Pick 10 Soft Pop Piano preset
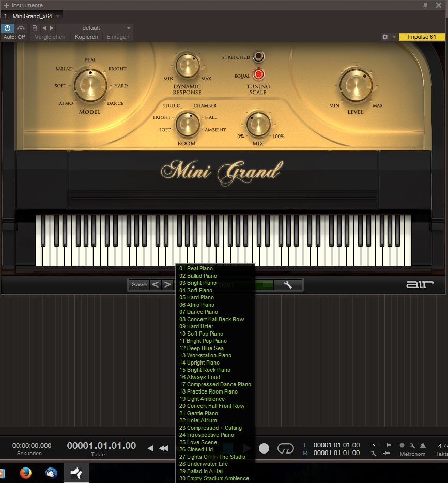The image size is (448, 483). coord(201,334)
